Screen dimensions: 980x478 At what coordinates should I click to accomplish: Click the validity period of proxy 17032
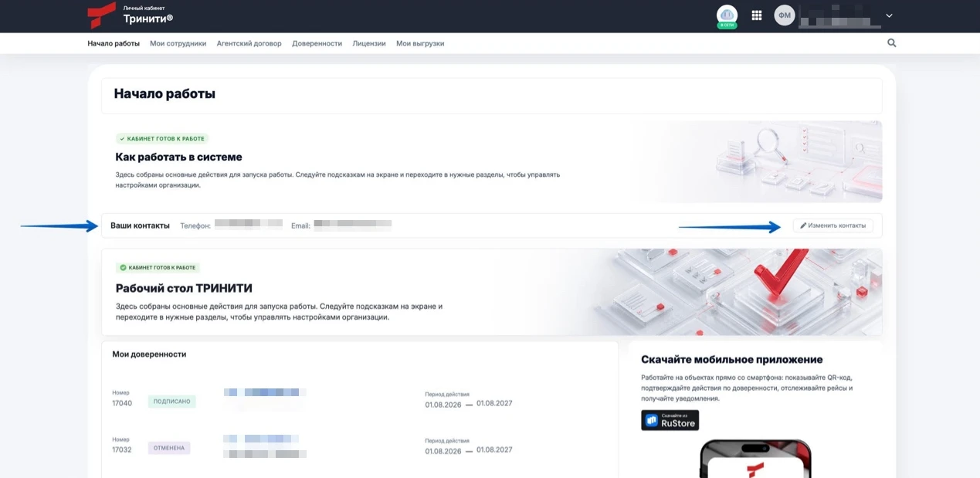(468, 450)
